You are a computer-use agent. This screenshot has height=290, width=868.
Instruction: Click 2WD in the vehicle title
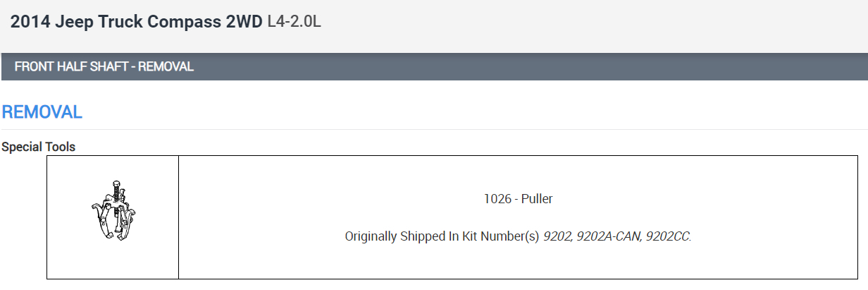tap(243, 21)
